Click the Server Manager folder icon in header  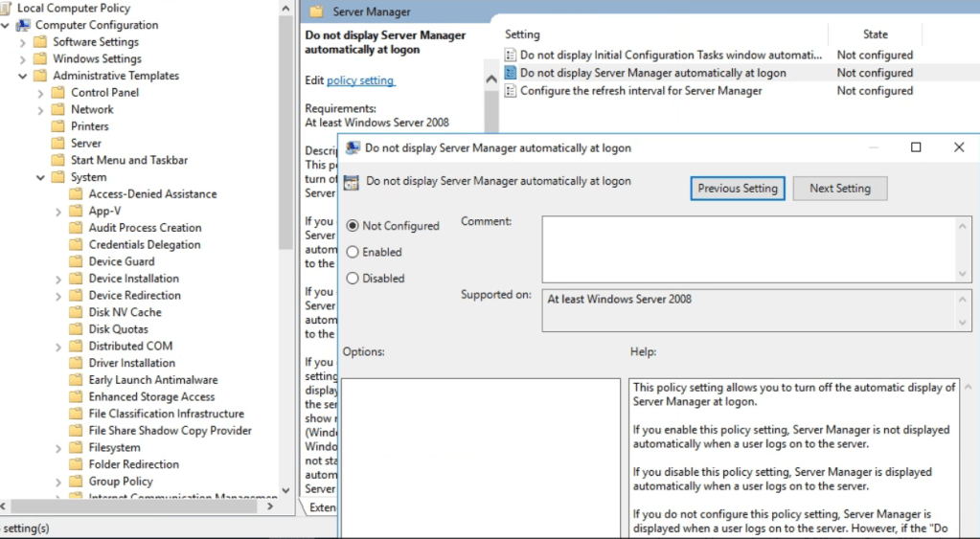coord(317,12)
